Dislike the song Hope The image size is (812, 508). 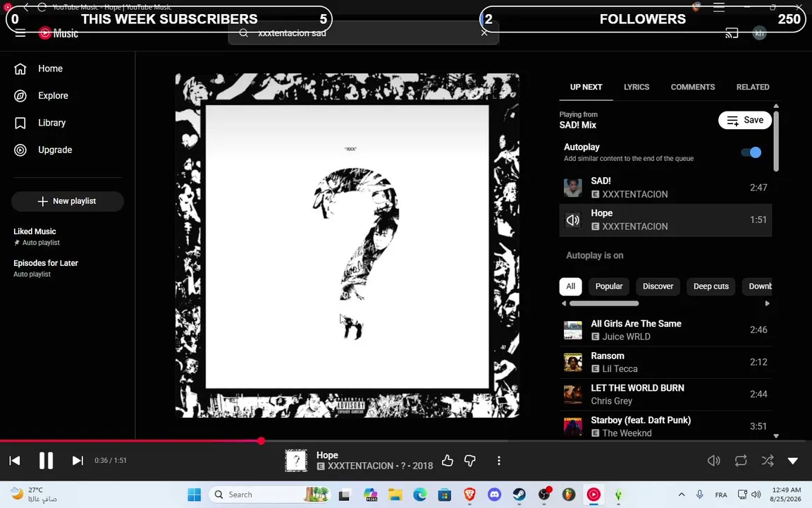tap(469, 460)
